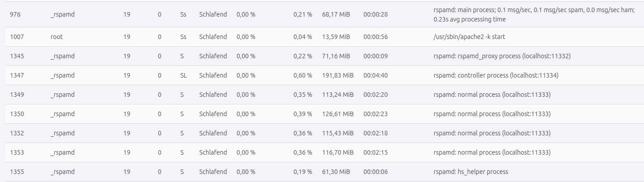644x182 pixels.
Task: Click the 0,60 % memory percentage
Action: point(303,75)
